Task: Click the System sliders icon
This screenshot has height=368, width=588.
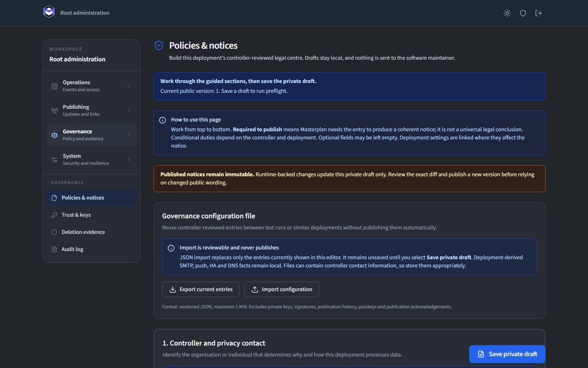Action: pos(54,159)
